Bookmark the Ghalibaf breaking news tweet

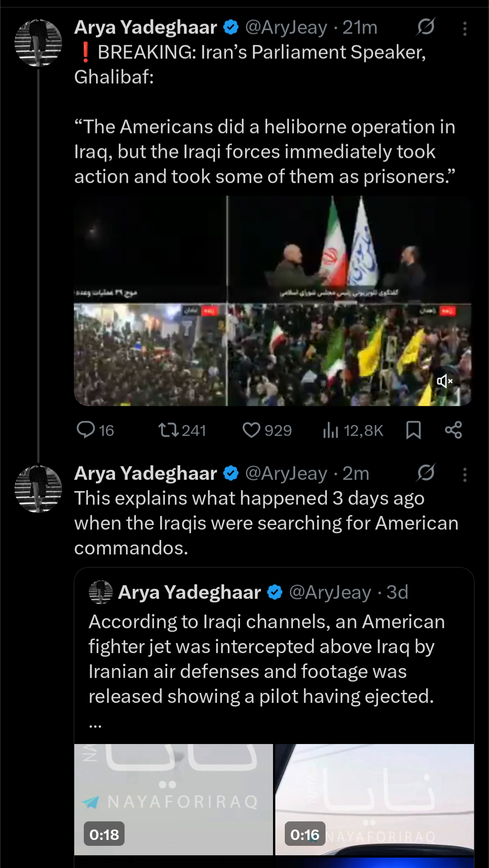tap(413, 430)
